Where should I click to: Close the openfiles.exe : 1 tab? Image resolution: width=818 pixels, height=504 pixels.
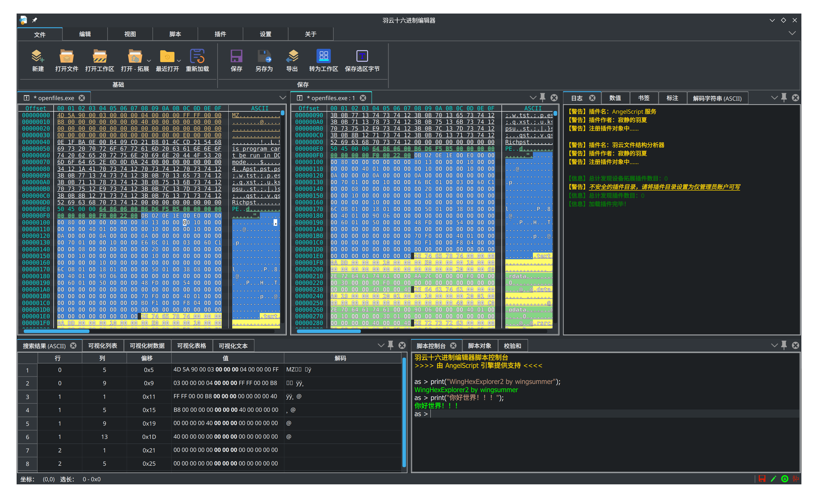[363, 98]
